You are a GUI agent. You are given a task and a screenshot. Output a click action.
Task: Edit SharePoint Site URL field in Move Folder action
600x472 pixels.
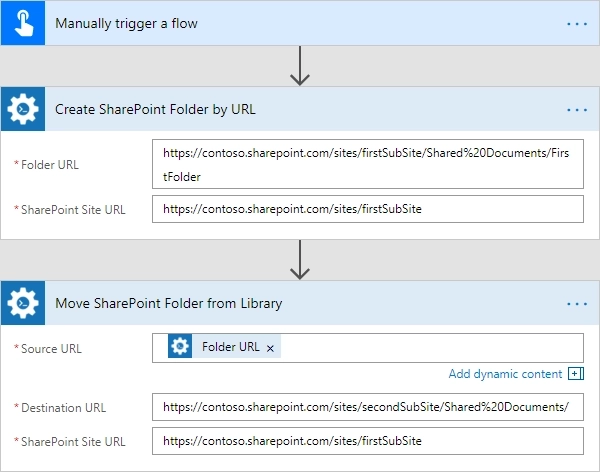tap(368, 441)
